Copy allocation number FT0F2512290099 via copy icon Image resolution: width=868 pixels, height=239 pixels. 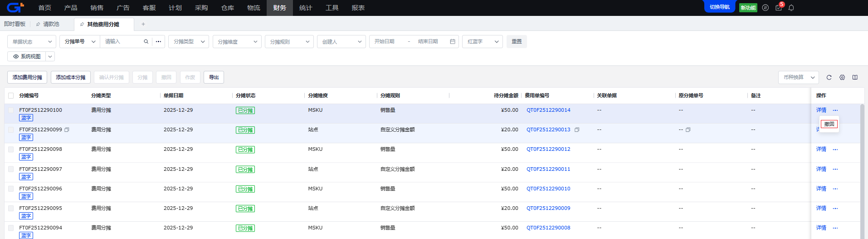point(67,129)
